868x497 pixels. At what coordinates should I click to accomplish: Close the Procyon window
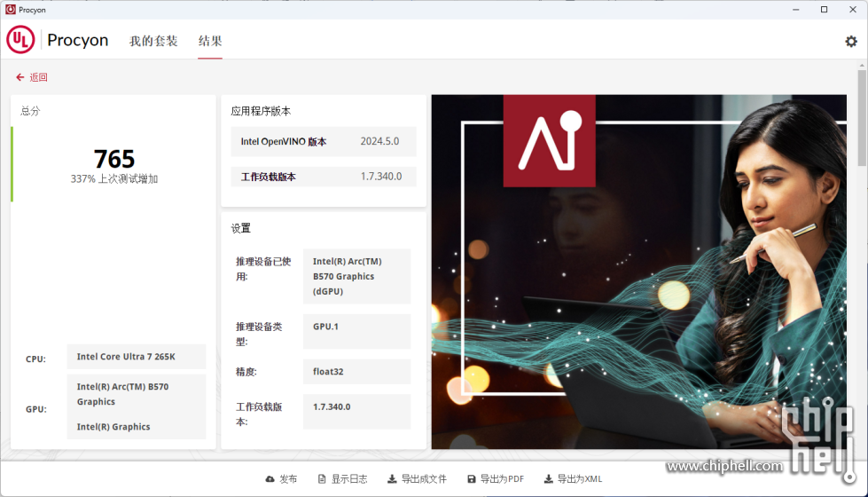(x=853, y=10)
